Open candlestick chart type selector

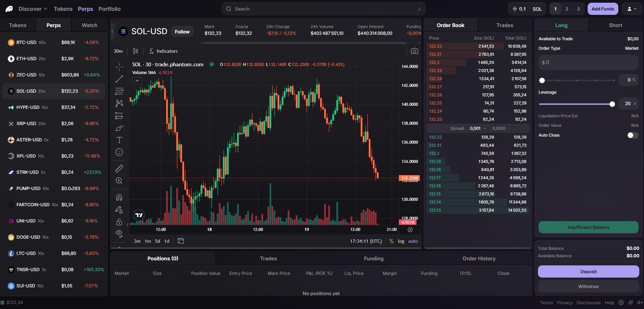135,51
